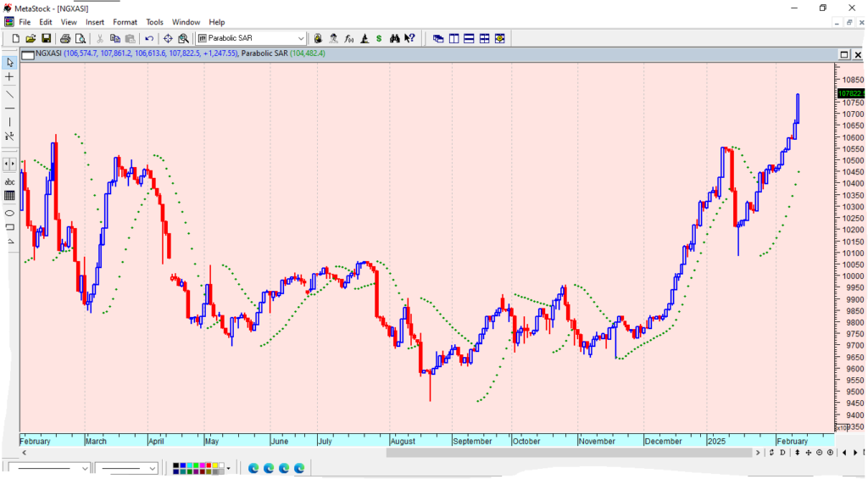
Task: Open the Tools menu
Action: tap(154, 22)
